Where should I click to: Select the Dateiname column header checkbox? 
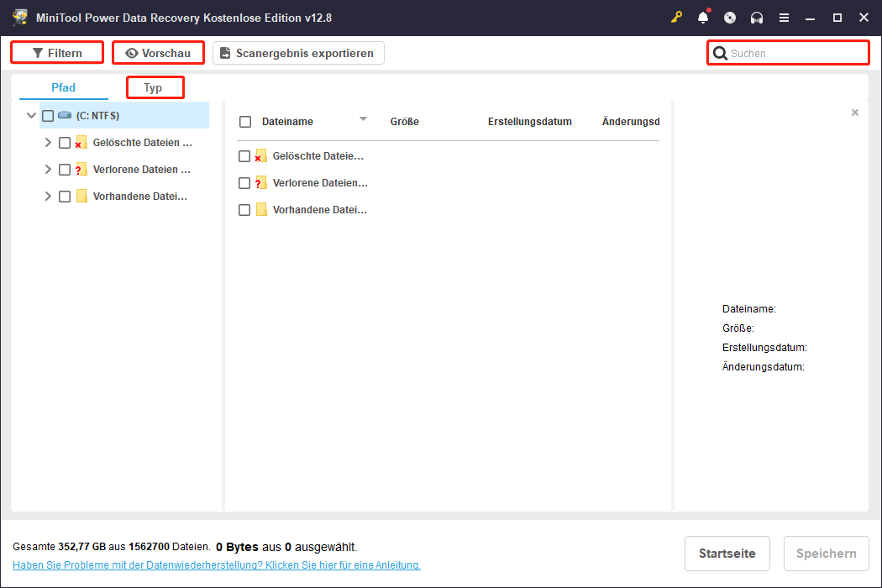click(245, 121)
